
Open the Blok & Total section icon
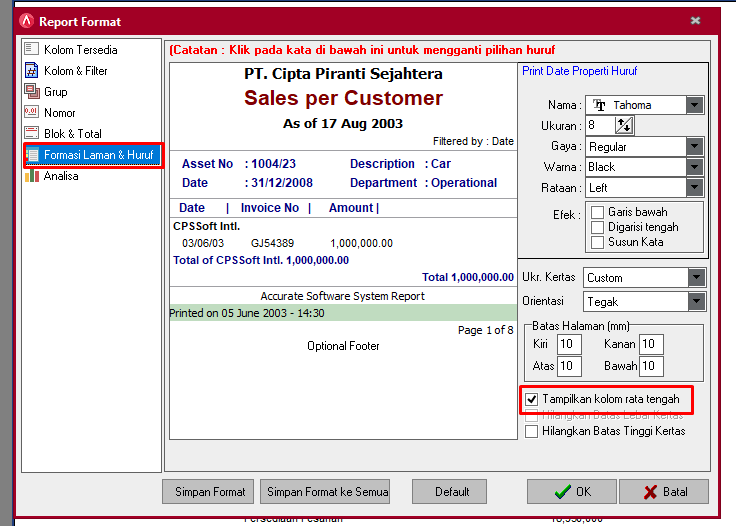(31, 133)
